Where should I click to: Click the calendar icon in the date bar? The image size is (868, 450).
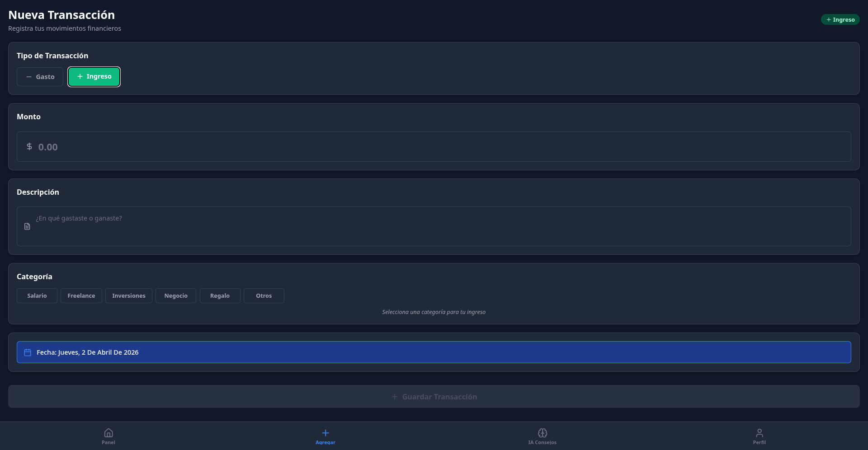(x=27, y=352)
